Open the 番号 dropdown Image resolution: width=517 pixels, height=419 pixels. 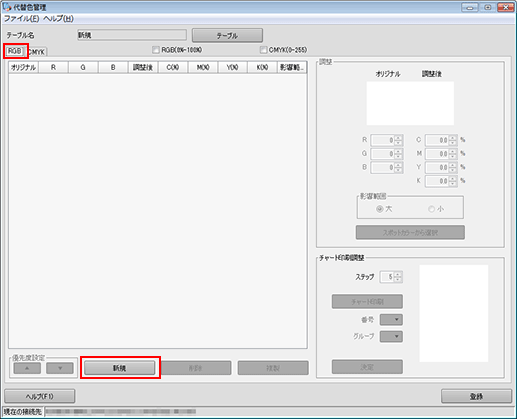391,320
